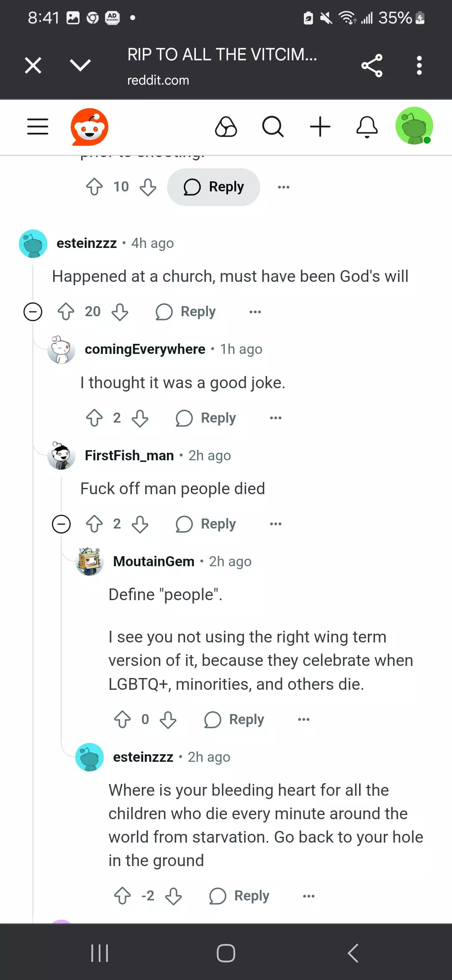Image resolution: width=452 pixels, height=980 pixels.
Task: Open browser three-dot overflow menu
Action: coord(419,65)
